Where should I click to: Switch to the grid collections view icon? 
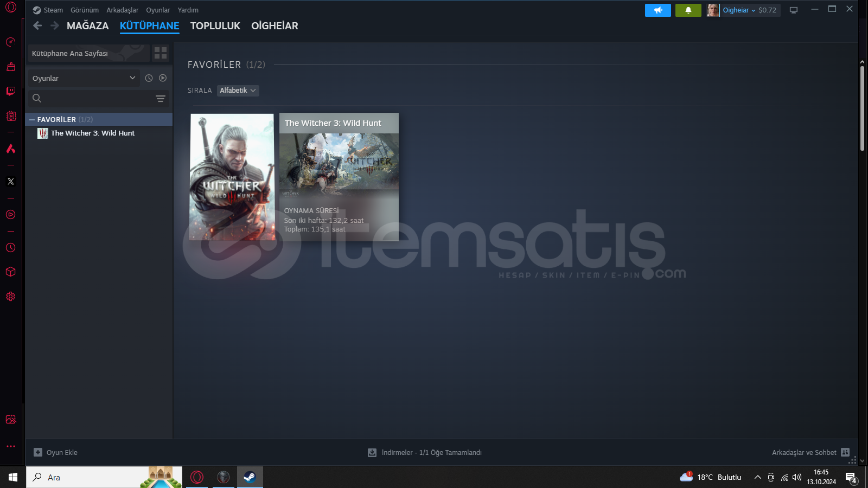tap(161, 53)
